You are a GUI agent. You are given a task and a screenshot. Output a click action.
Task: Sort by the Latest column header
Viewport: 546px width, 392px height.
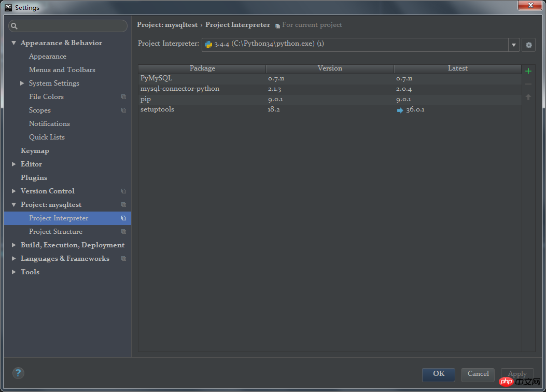coord(457,68)
